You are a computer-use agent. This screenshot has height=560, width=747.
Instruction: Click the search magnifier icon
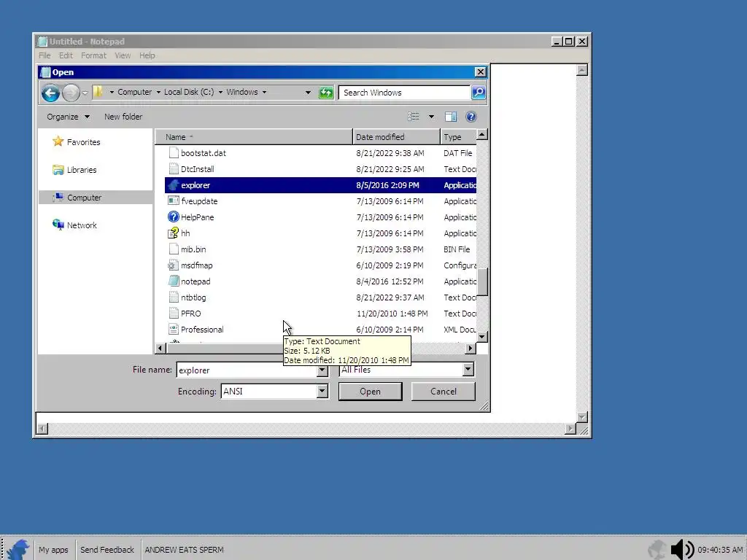(479, 93)
